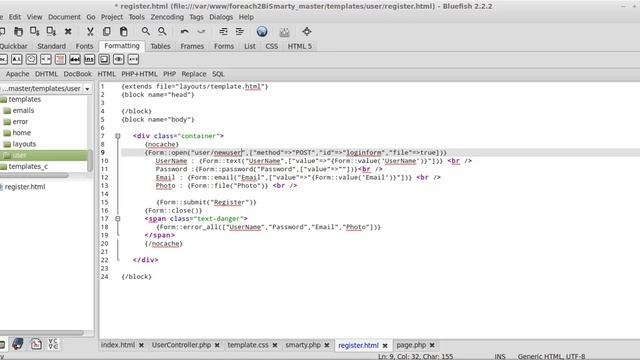
Task: Collapse the span text-danger code fold
Action: (x=118, y=219)
